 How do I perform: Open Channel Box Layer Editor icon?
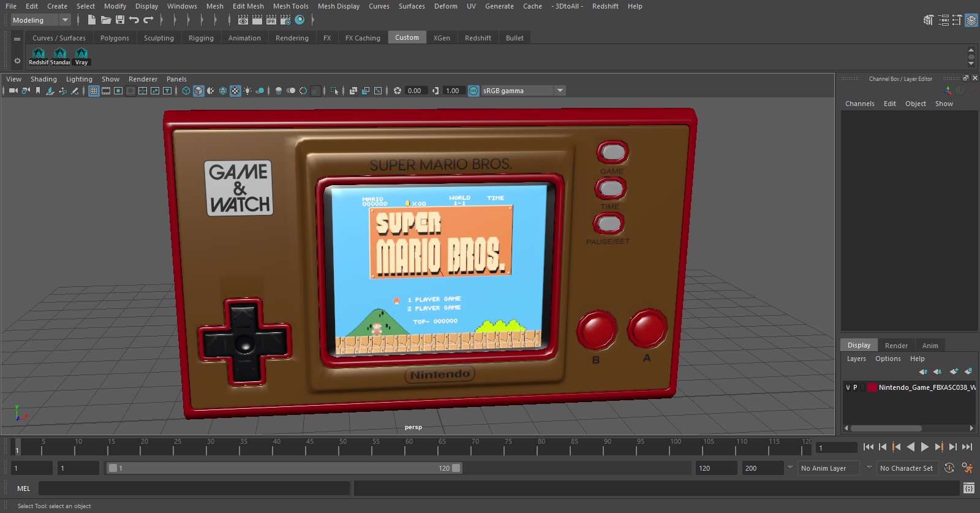point(971,20)
